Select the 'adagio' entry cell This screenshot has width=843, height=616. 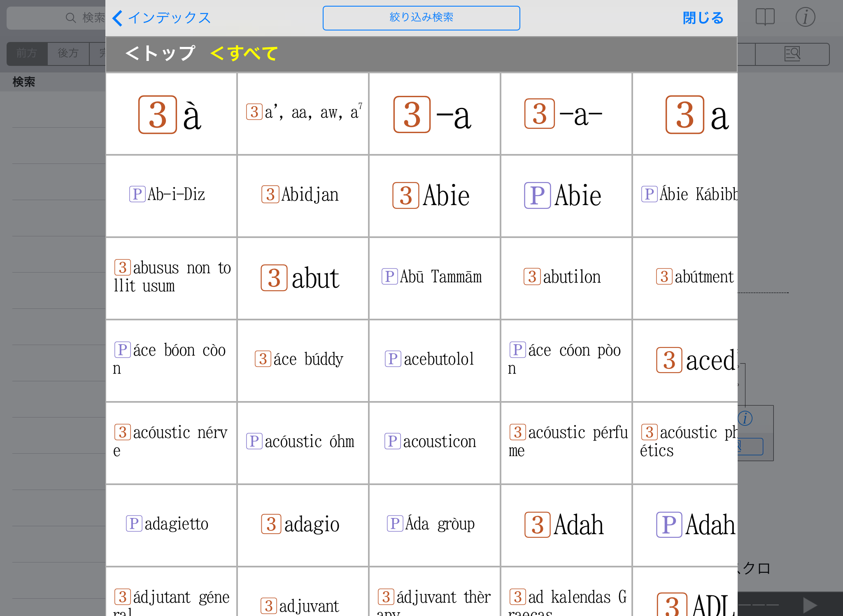[303, 525]
